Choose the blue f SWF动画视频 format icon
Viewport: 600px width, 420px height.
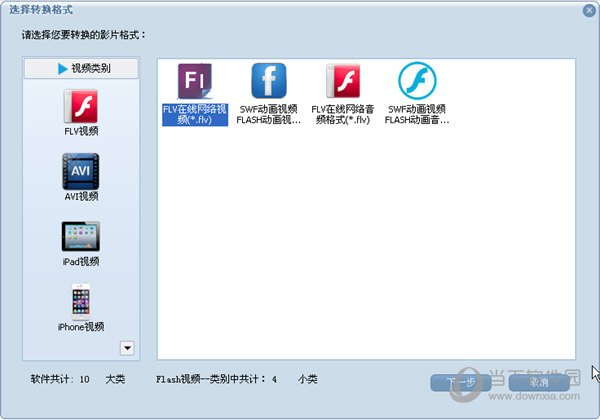[269, 81]
